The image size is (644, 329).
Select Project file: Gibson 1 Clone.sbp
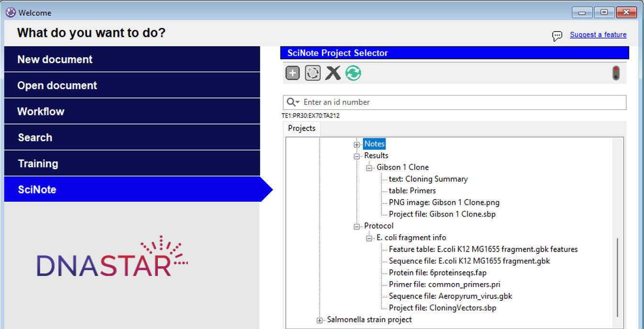[442, 214]
